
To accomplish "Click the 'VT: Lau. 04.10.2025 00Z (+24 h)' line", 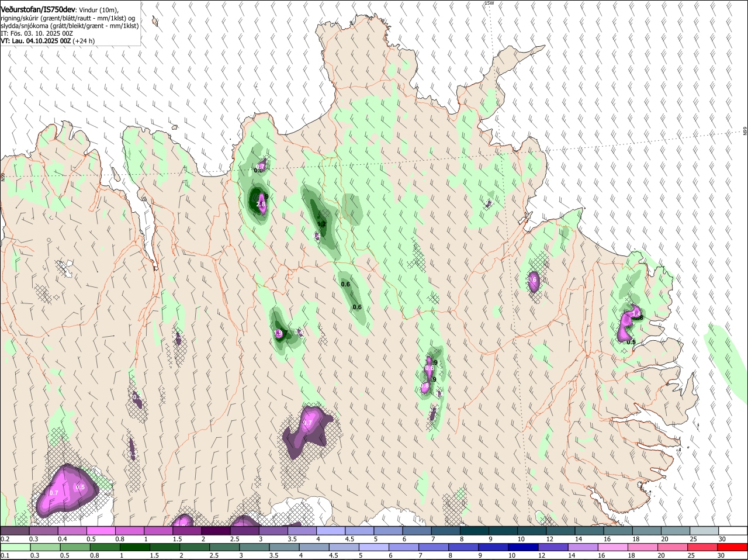I will click(47, 41).
